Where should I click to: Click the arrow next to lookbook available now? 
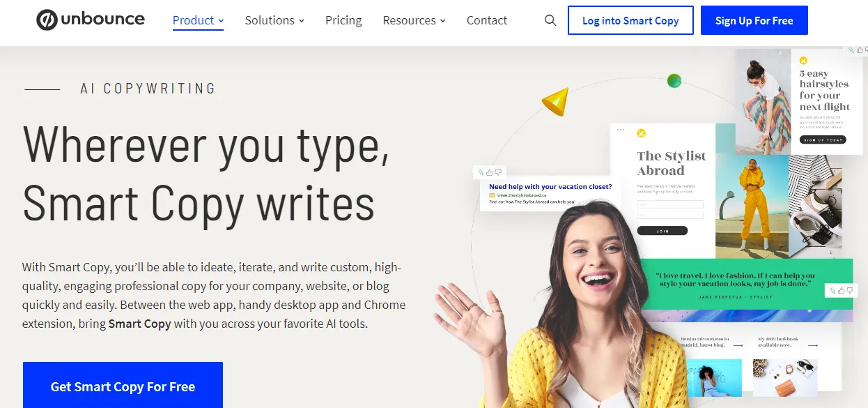[813, 345]
